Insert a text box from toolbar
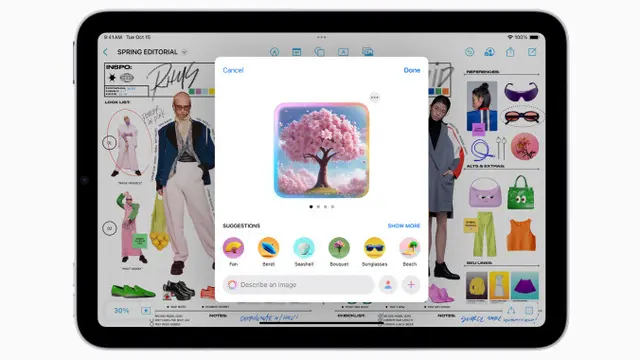Screen dimensions: 640x360 click(x=343, y=52)
